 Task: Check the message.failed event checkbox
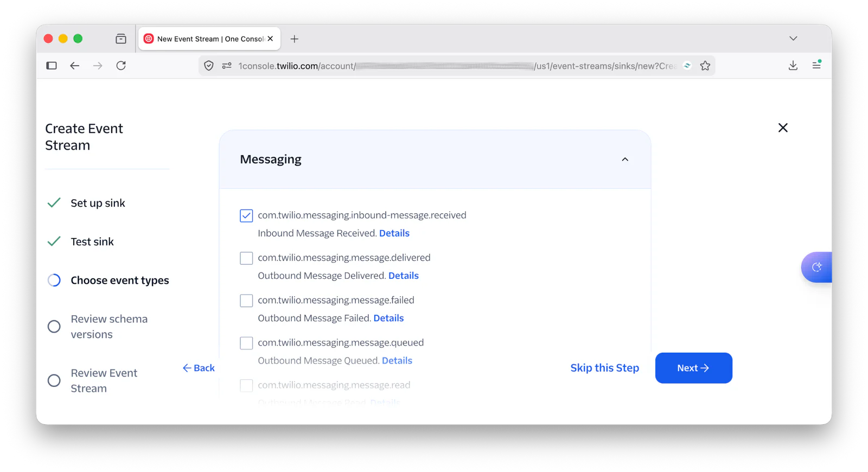[x=246, y=301]
